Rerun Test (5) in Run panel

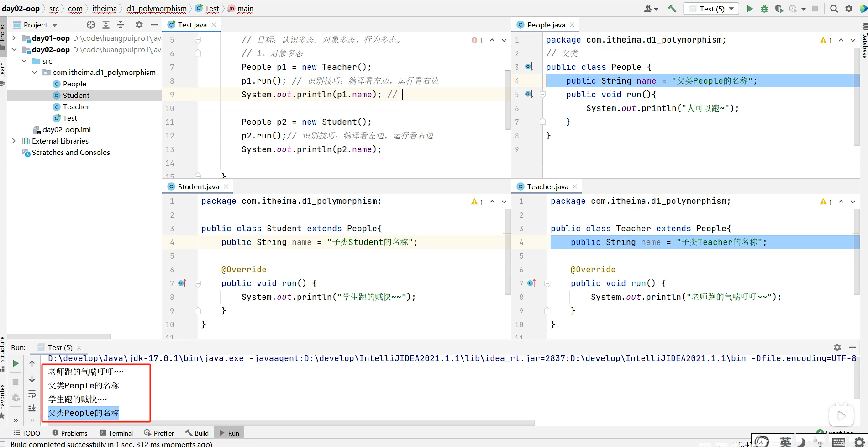[x=16, y=363]
